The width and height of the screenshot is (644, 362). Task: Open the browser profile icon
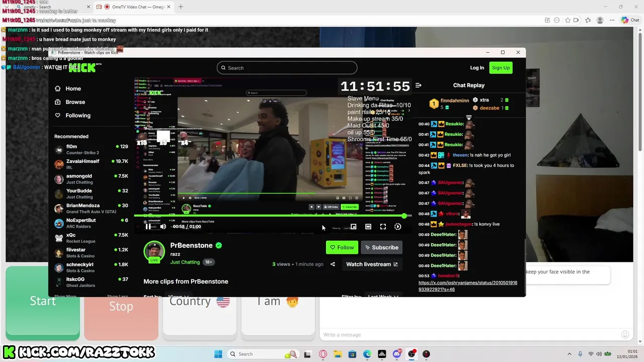point(600,20)
